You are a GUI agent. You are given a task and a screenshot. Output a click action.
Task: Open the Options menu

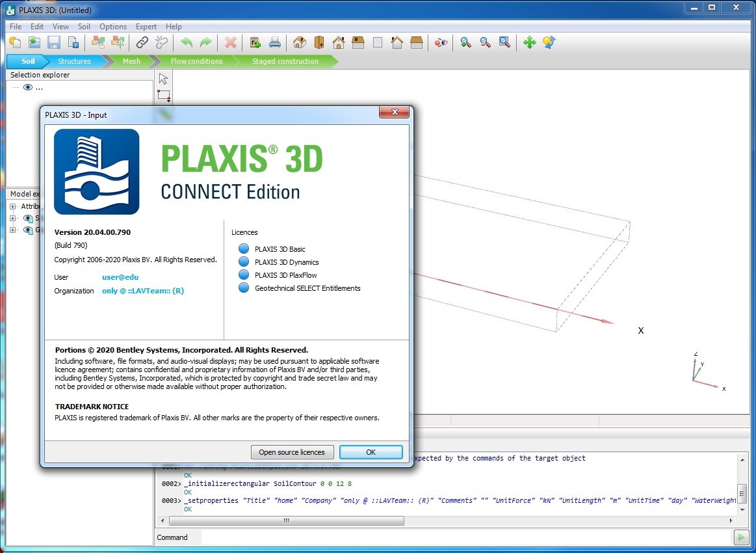pos(113,27)
